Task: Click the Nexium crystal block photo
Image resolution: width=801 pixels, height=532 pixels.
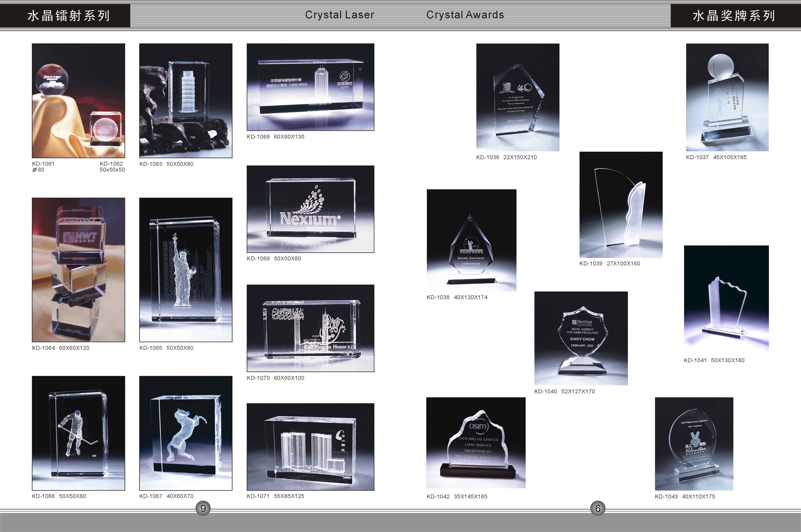Action: click(x=310, y=209)
